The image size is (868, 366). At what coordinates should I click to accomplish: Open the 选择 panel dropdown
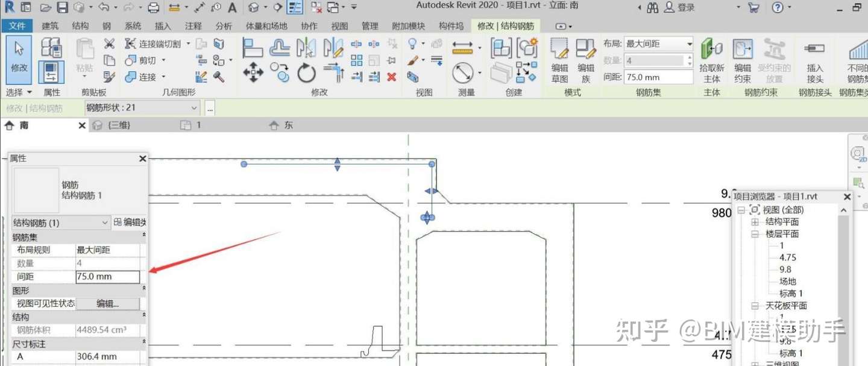19,92
